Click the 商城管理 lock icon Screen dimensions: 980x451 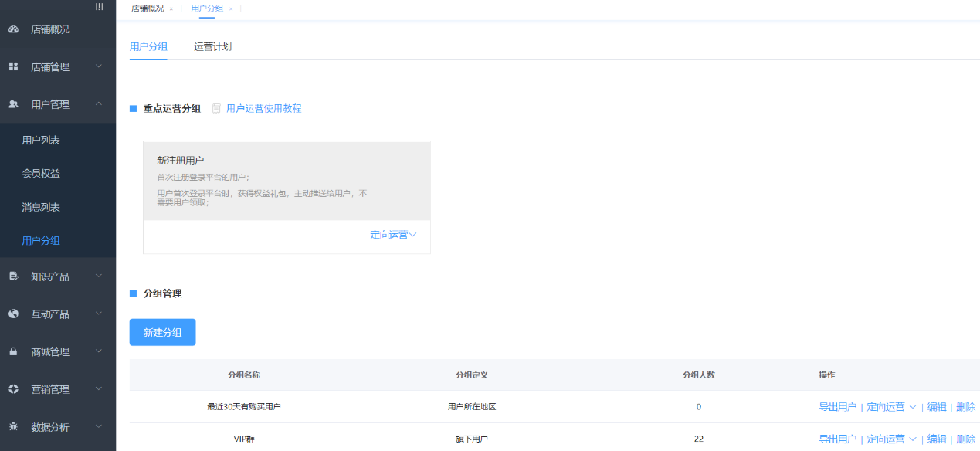(13, 352)
